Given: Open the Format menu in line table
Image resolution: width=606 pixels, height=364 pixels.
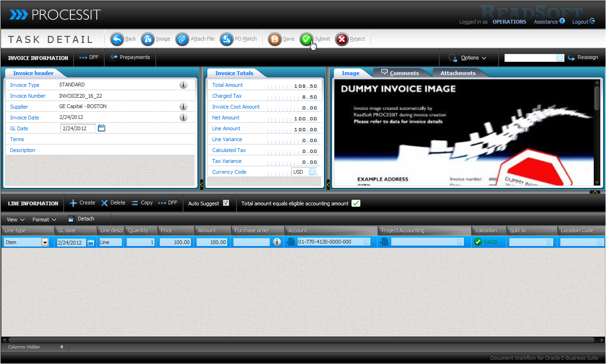Looking at the screenshot, I should (x=44, y=220).
